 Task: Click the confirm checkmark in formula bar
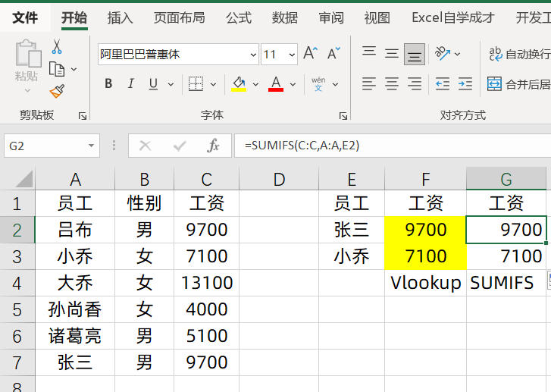pos(180,146)
